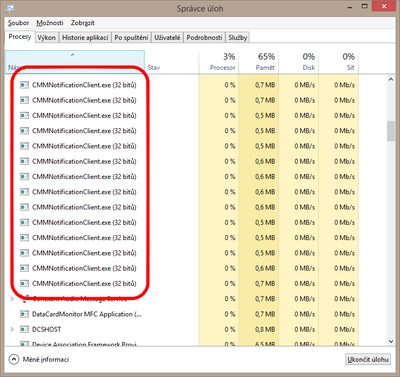Go to the Uživatelé tab
400x377 pixels.
(167, 38)
